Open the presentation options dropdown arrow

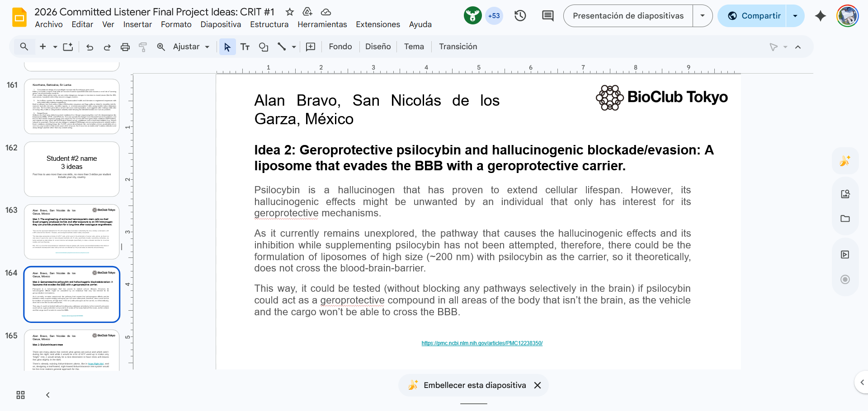pyautogui.click(x=702, y=15)
